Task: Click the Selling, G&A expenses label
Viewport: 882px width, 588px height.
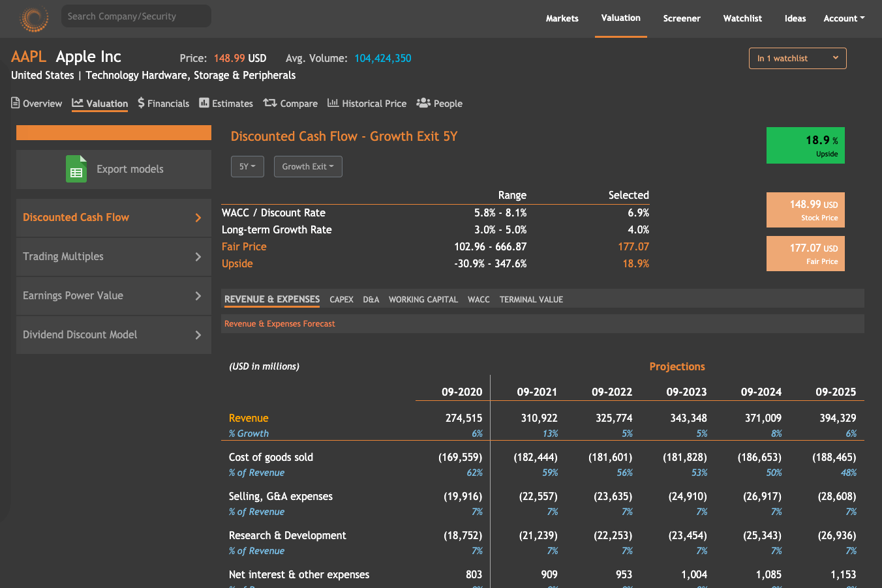Action: pyautogui.click(x=281, y=496)
